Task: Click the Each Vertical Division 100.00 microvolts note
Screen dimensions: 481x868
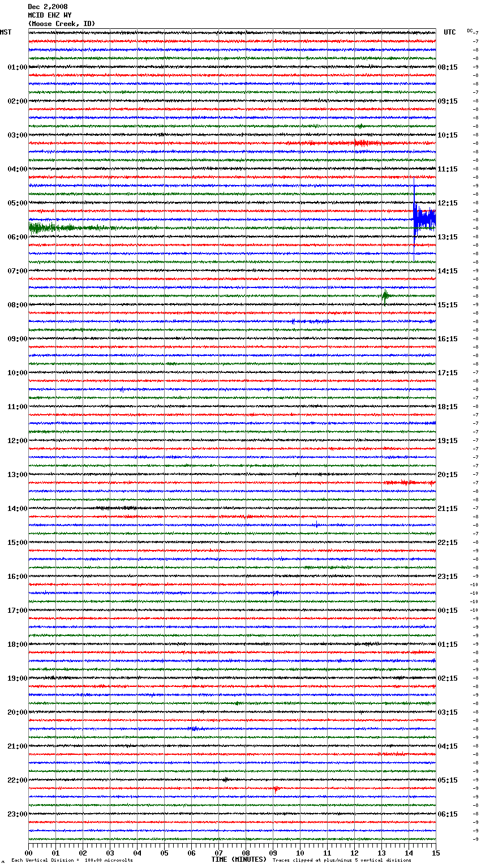Action: click(72, 860)
